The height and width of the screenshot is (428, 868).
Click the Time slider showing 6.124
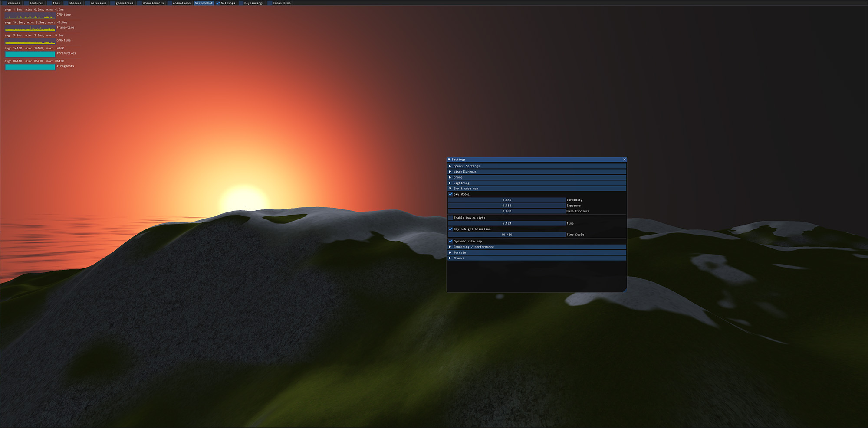(x=506, y=223)
